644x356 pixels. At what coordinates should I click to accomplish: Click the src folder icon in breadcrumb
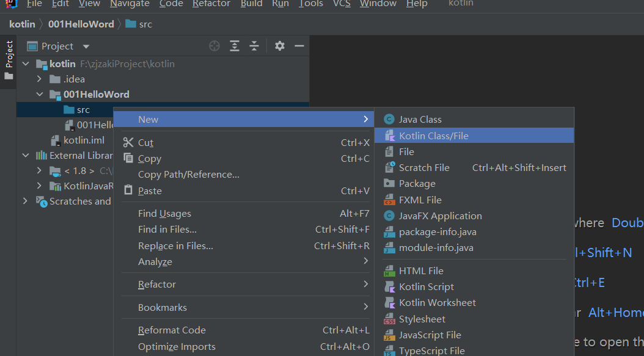pyautogui.click(x=131, y=24)
